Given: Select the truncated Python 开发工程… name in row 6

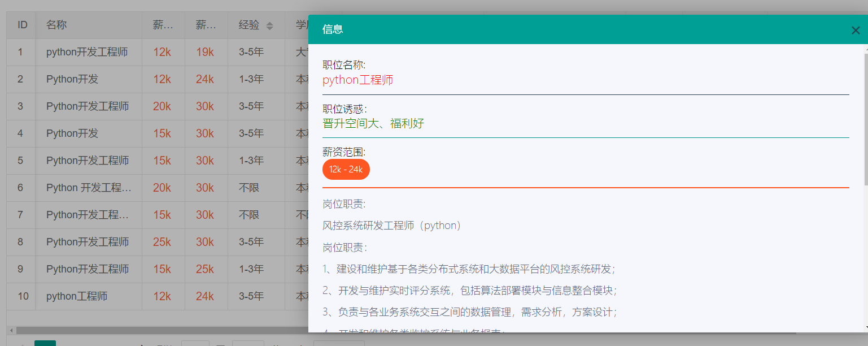Looking at the screenshot, I should pos(89,188).
